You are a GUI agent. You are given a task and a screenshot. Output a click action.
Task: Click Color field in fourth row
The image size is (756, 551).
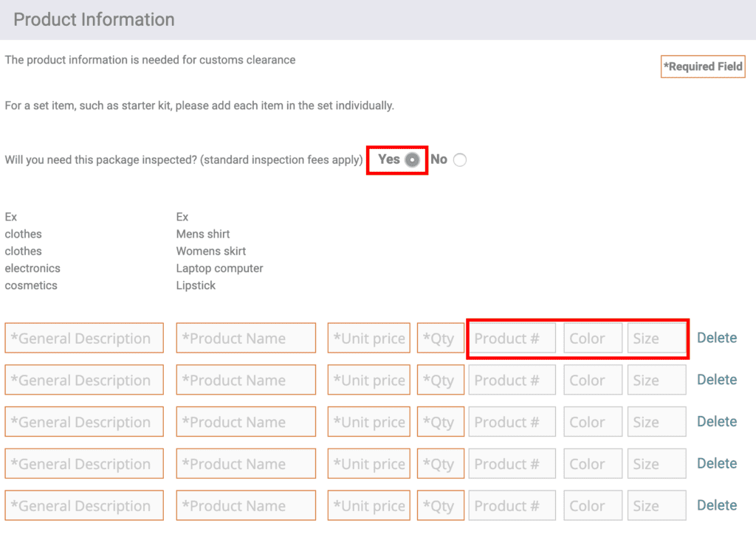[593, 464]
